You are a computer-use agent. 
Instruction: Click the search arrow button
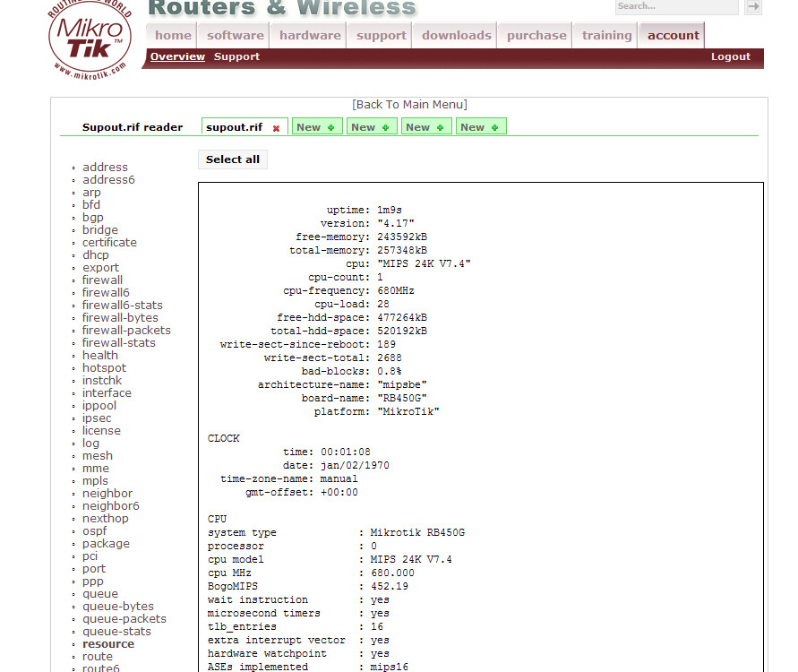click(753, 6)
